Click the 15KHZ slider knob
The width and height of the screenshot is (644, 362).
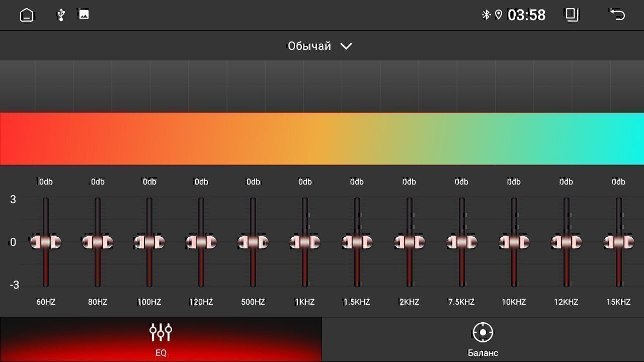[x=618, y=242]
